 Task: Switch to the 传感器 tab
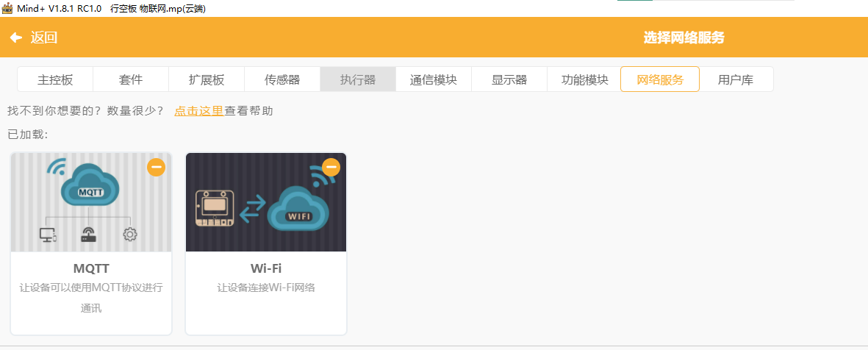(x=282, y=79)
